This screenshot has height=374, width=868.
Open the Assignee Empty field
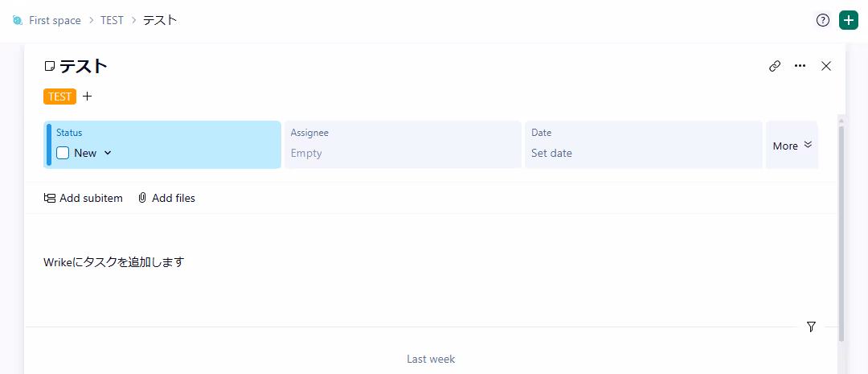coord(403,145)
